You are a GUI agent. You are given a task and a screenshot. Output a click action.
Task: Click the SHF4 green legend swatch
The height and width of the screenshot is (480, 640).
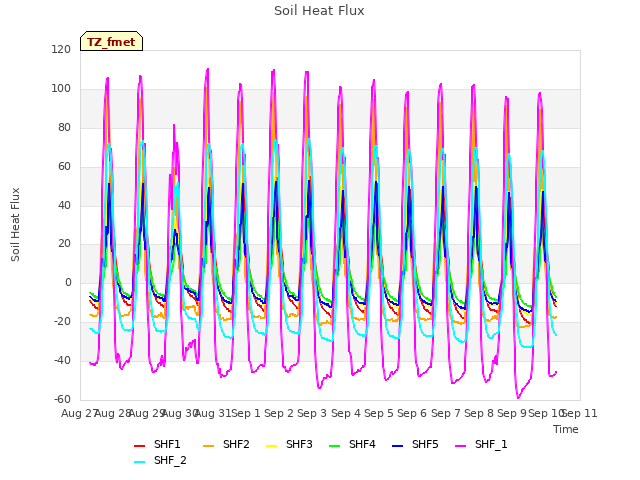click(x=334, y=446)
